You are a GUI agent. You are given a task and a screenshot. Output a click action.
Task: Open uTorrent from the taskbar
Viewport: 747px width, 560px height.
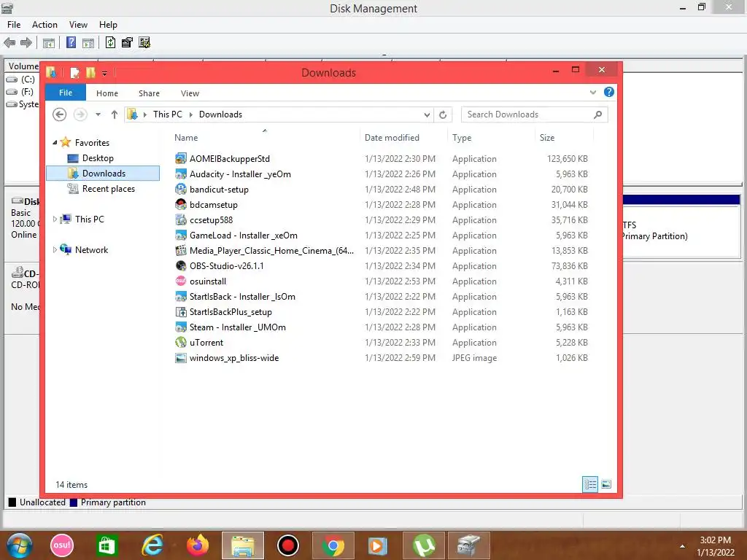(x=424, y=545)
